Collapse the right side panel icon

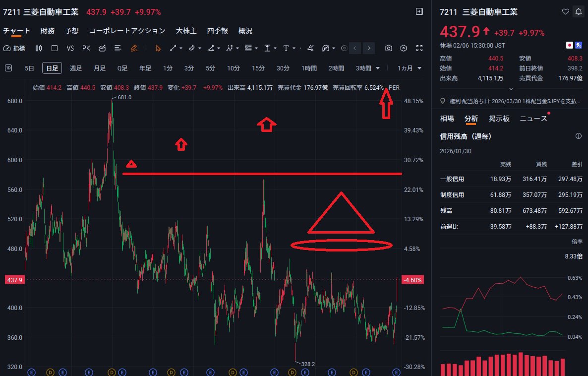pos(419,11)
